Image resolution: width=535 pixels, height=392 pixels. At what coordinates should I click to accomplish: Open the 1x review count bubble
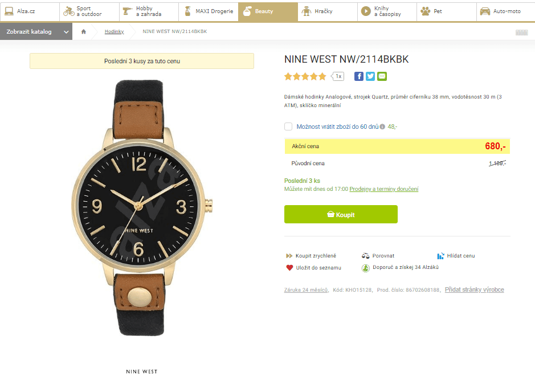pos(338,76)
